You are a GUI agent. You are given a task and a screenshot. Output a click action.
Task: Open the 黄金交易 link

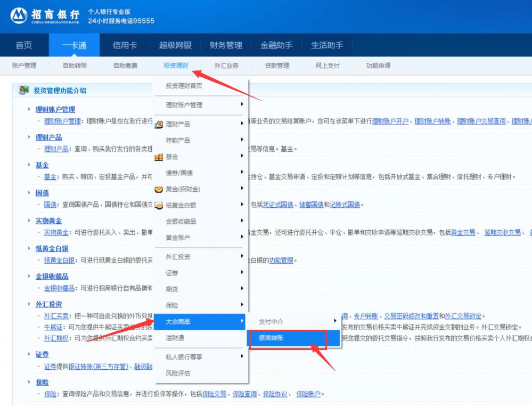point(463,232)
